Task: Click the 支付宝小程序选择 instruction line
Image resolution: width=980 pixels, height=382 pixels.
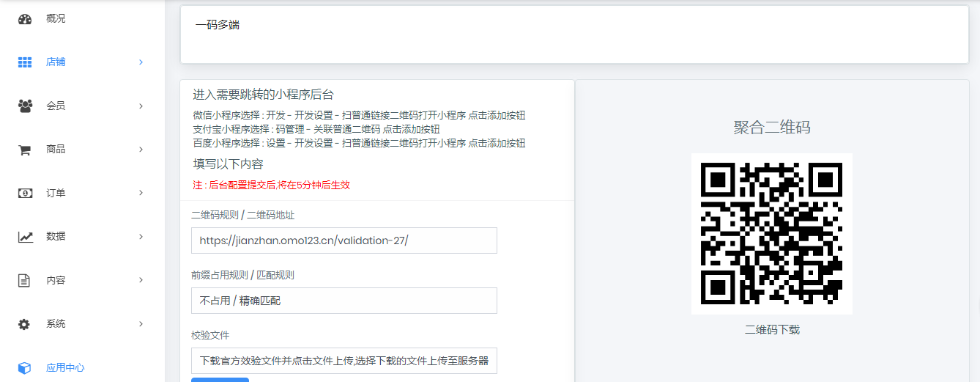Action: click(x=317, y=129)
